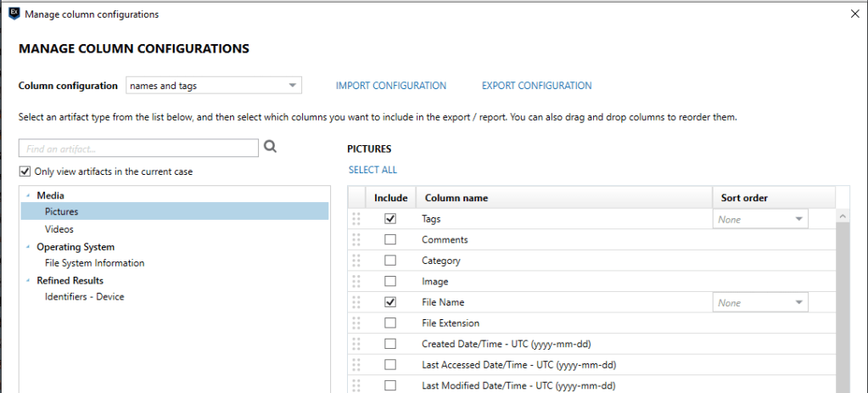Open Sort order dropdown for Tags
868x393 pixels.
[760, 219]
